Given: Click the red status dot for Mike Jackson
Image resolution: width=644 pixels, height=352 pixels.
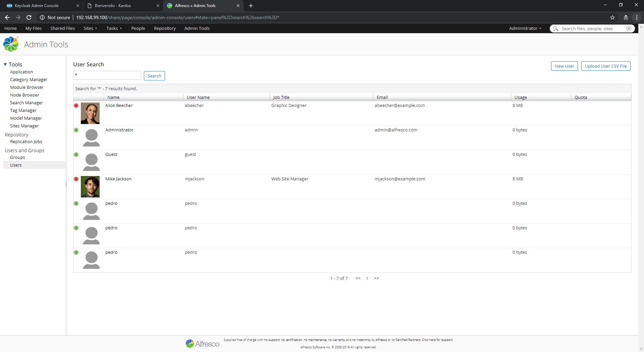Looking at the screenshot, I should coord(76,179).
